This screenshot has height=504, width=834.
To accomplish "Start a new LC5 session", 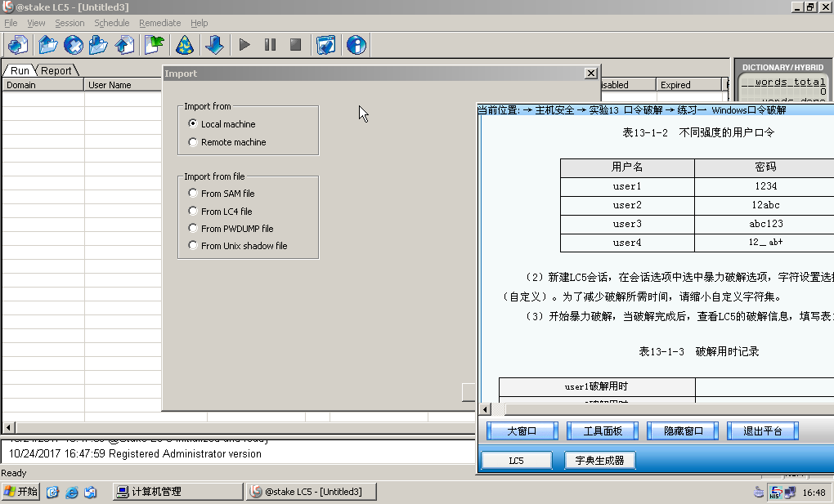I will 18,45.
